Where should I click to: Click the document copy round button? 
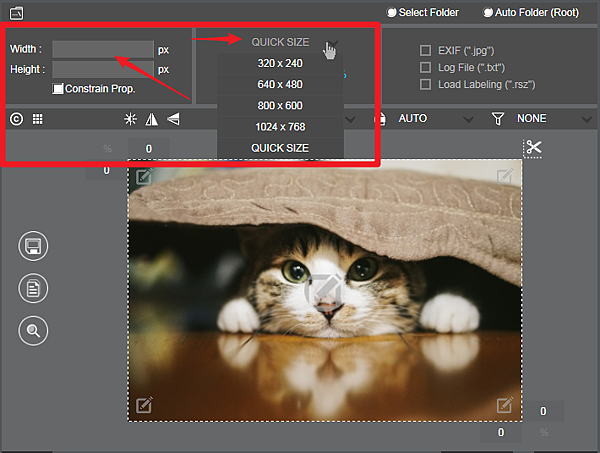point(33,288)
